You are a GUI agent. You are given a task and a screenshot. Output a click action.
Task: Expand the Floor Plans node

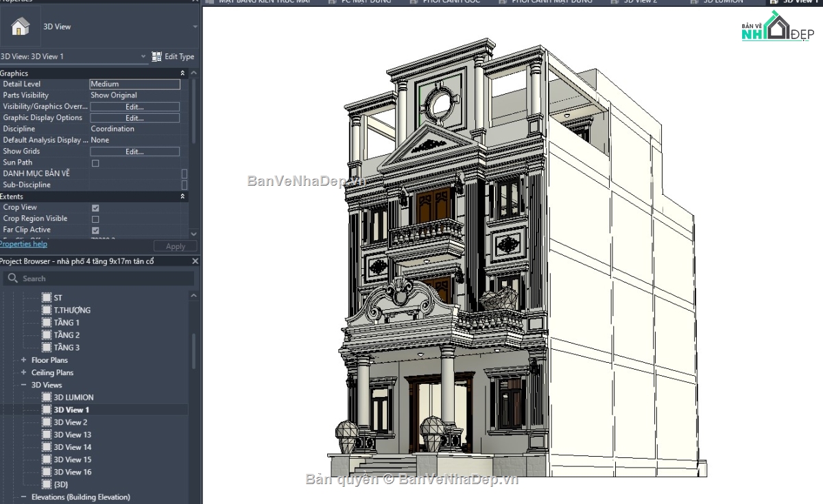coord(23,360)
